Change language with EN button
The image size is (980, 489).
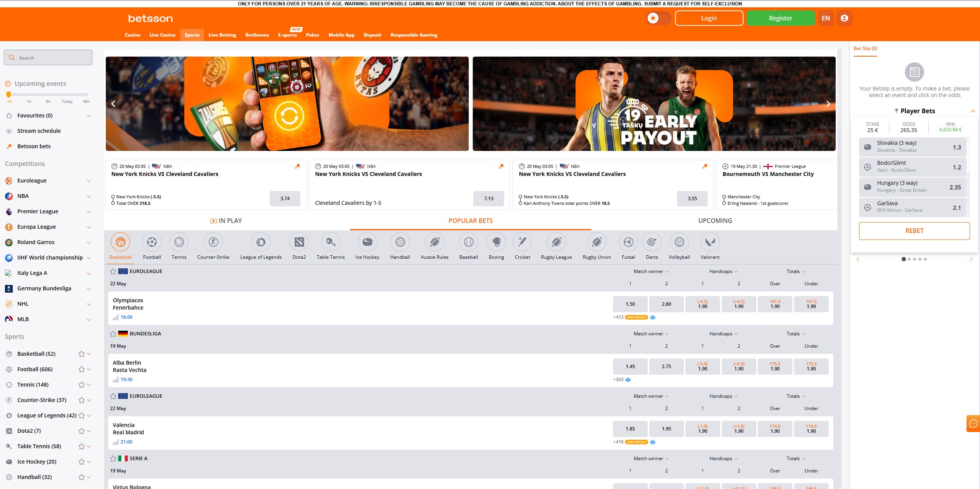[x=826, y=18]
